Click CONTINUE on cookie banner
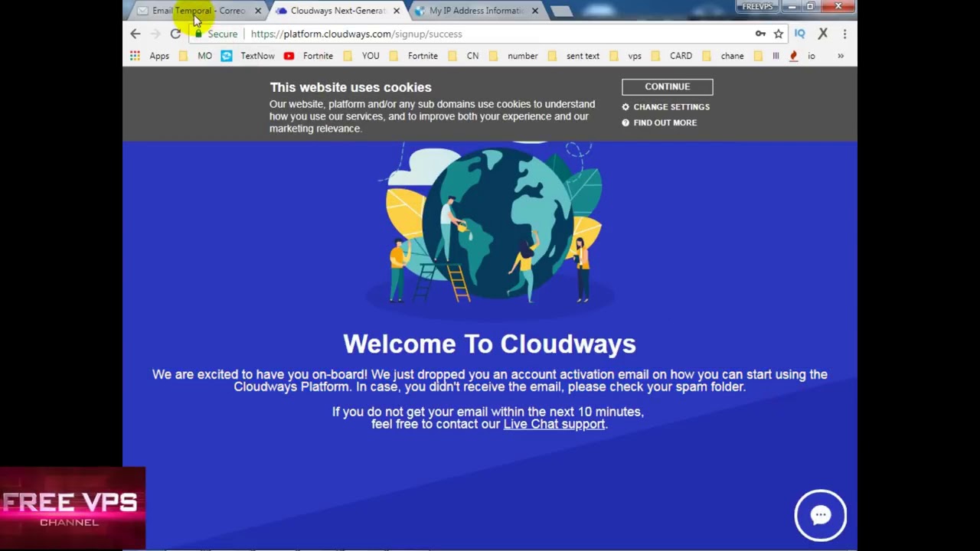This screenshot has width=980, height=551. tap(668, 86)
